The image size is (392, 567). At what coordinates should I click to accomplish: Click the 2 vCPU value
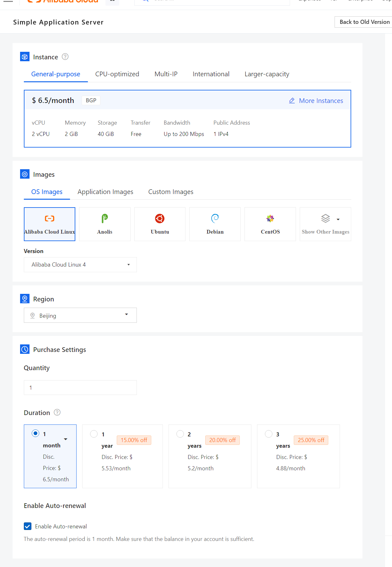tap(41, 134)
